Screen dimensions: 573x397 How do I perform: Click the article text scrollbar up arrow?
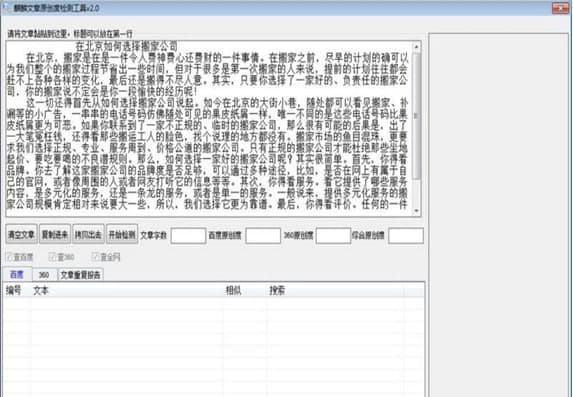click(x=416, y=47)
